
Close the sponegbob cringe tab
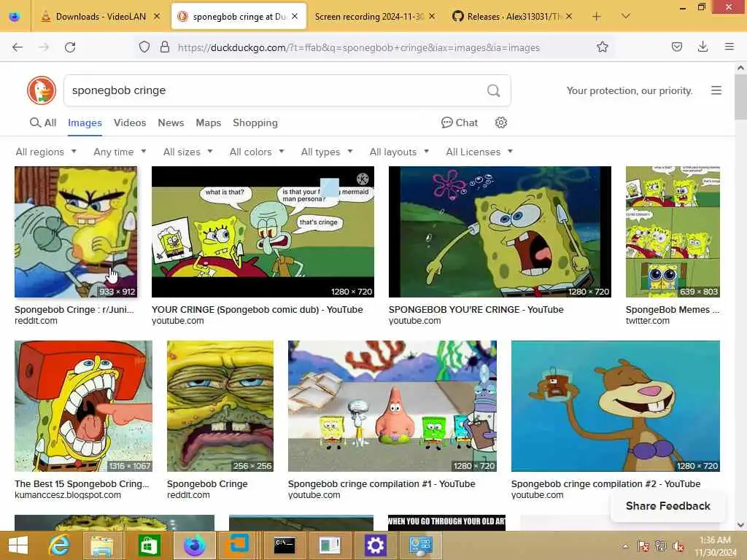click(295, 17)
